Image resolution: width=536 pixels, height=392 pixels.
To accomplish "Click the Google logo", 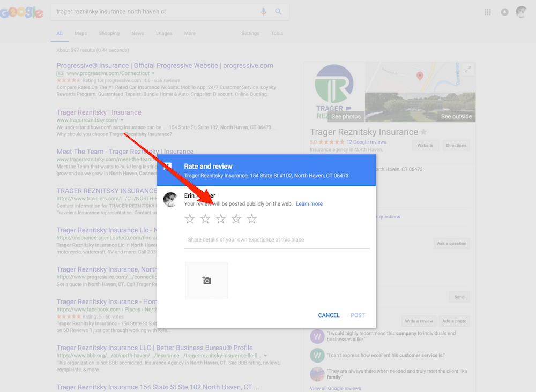I will pos(21,12).
